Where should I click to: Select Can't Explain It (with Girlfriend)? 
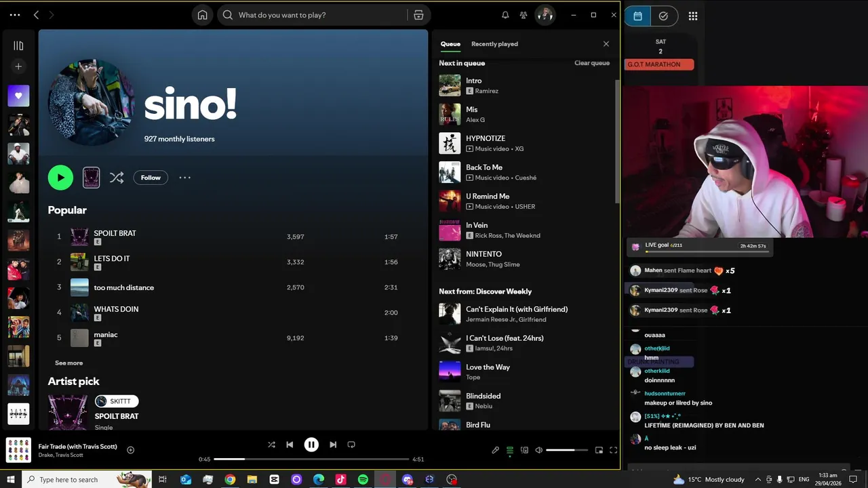(x=524, y=314)
